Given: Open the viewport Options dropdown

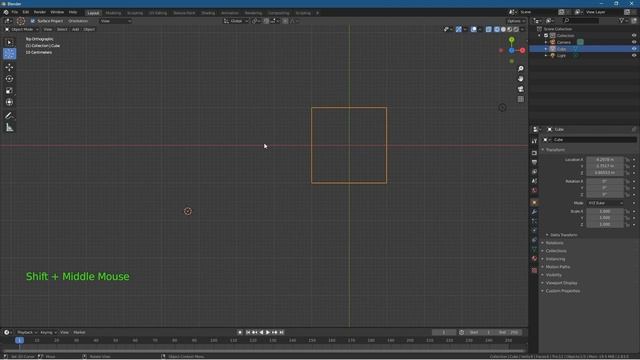Looking at the screenshot, I should tap(516, 21).
